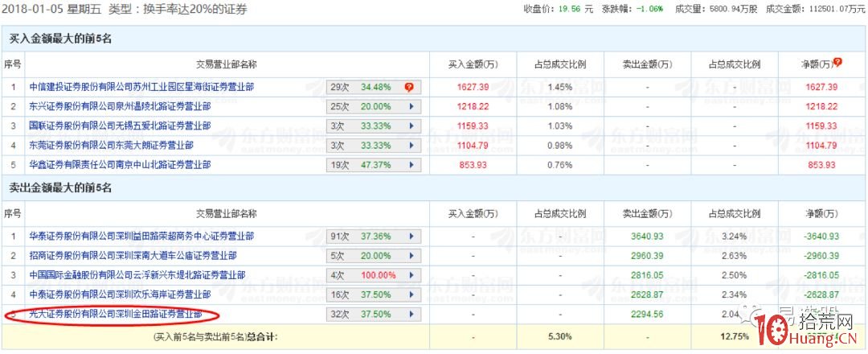Image resolution: width=868 pixels, height=354 pixels.
Task: Expand arrow for 东兴证券泉州温陵北路 stats
Action: tap(411, 106)
